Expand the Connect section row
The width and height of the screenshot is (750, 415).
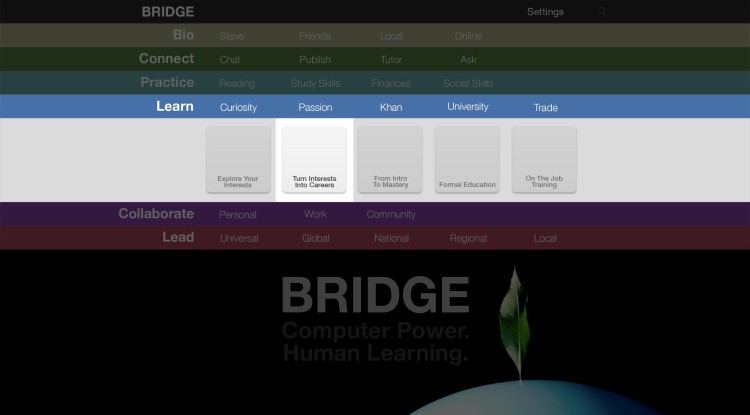[x=166, y=59]
